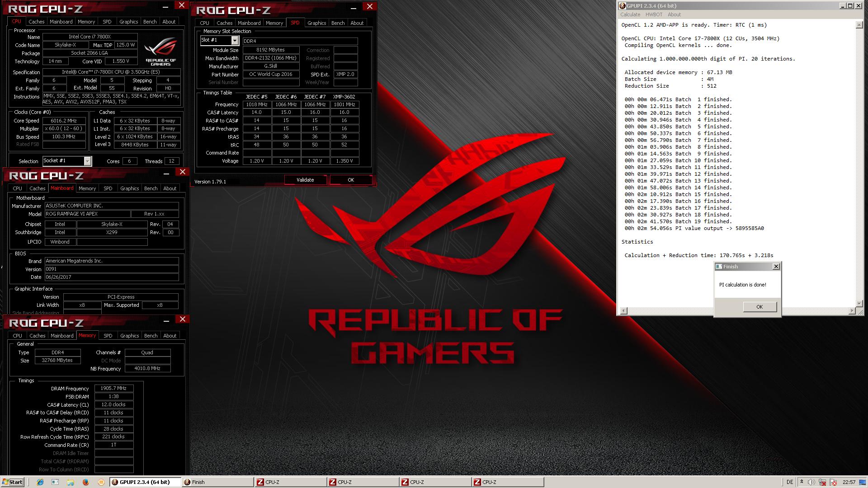Select Mainboard tab in the bottom Memory CPU-Z window
This screenshot has width=868, height=488.
tap(62, 336)
